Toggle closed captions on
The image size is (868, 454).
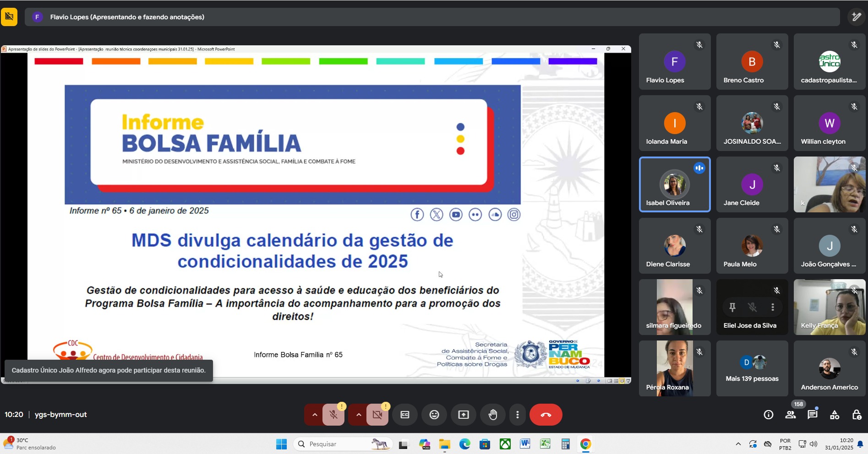405,415
